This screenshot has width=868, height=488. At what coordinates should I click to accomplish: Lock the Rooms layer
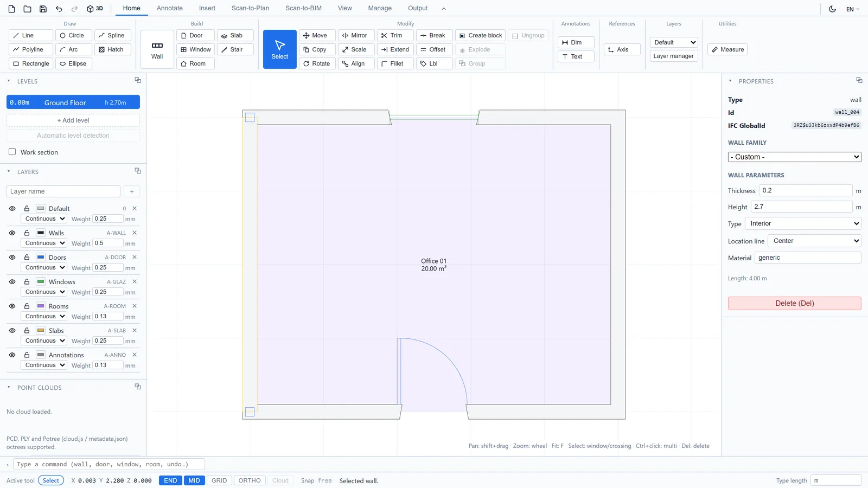click(x=27, y=306)
